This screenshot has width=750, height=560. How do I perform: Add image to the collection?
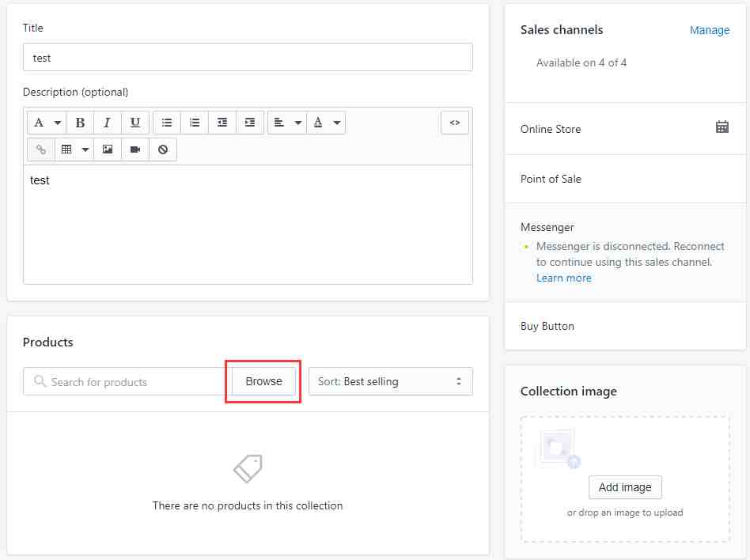tap(625, 486)
